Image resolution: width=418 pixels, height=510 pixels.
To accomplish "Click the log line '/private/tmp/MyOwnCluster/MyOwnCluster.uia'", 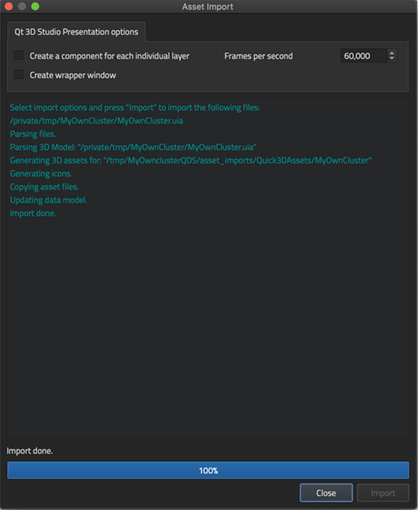I will coord(96,121).
